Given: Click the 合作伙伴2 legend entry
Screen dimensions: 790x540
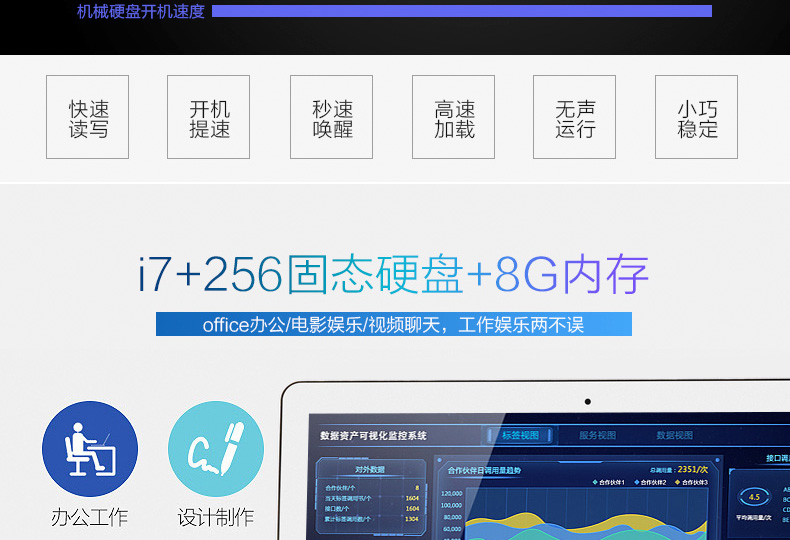Looking at the screenshot, I should [650, 483].
